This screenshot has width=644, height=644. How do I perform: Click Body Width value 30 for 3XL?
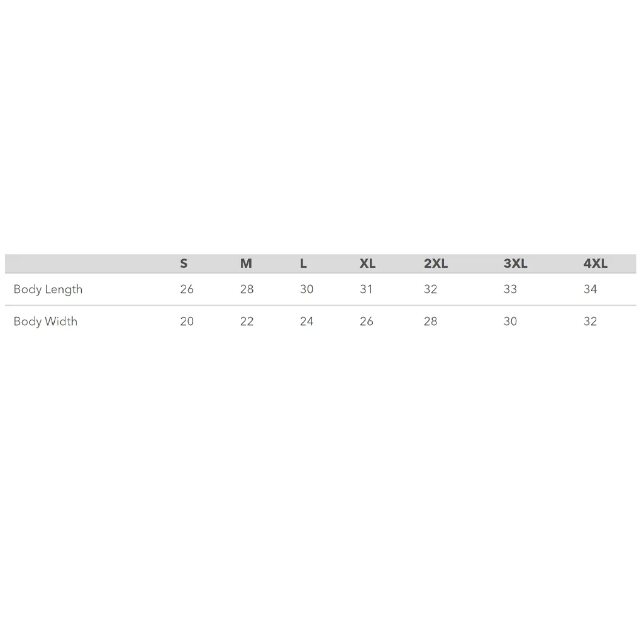click(x=510, y=321)
